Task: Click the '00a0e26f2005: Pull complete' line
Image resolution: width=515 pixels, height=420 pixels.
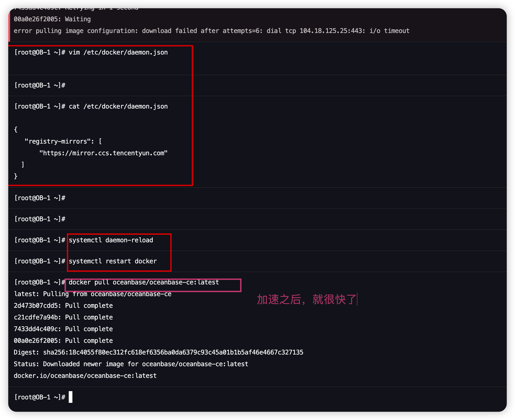Action: (63, 341)
